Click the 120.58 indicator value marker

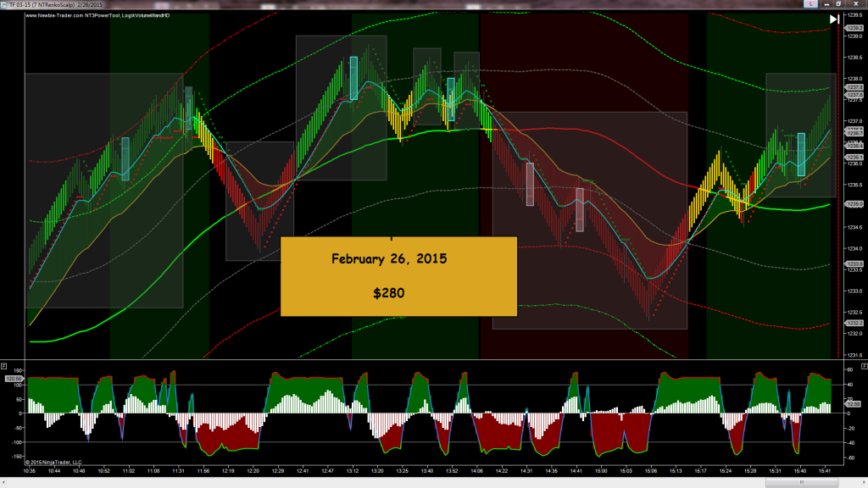coord(14,379)
